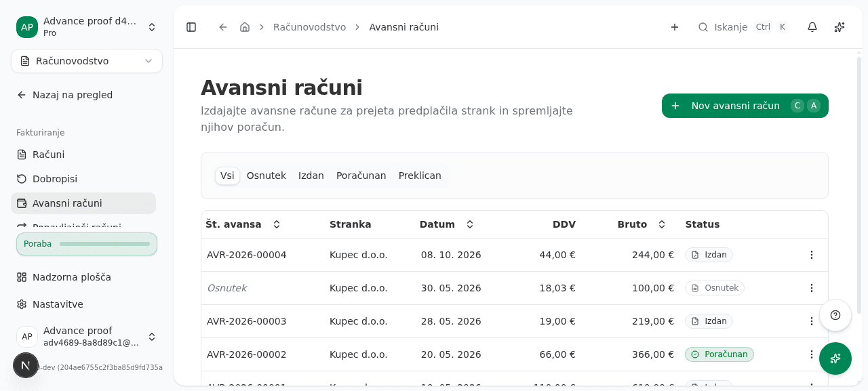The width and height of the screenshot is (868, 391).
Task: Select the Osnutek filter tab
Action: [x=267, y=176]
